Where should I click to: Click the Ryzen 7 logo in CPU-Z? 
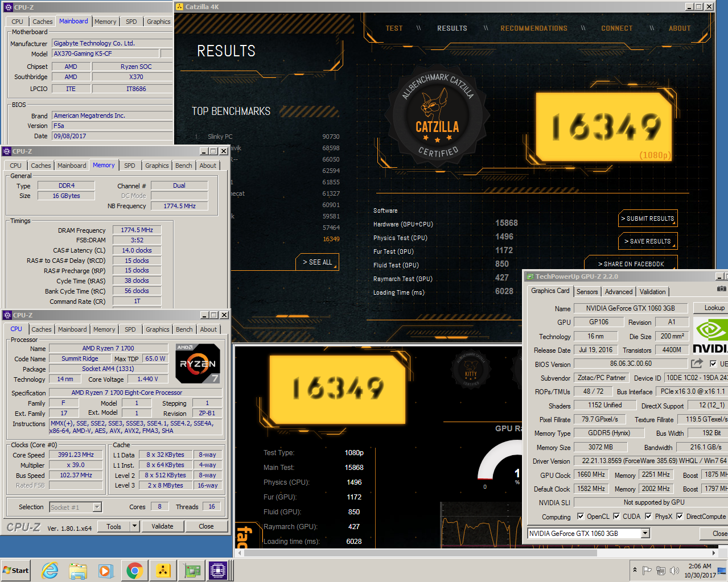point(198,364)
